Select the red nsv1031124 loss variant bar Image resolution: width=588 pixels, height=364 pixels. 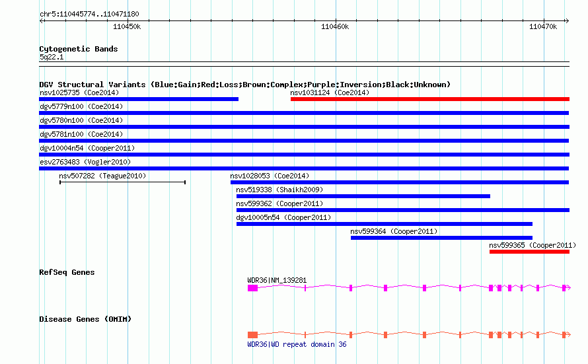coord(429,99)
